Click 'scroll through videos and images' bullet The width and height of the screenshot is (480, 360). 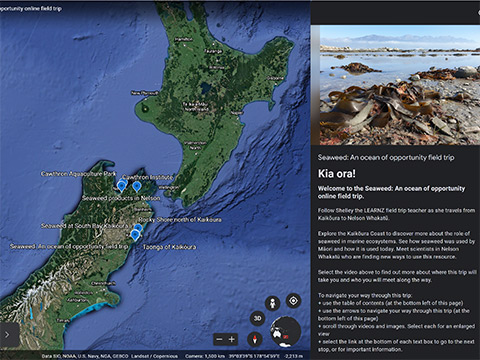pyautogui.click(x=396, y=330)
